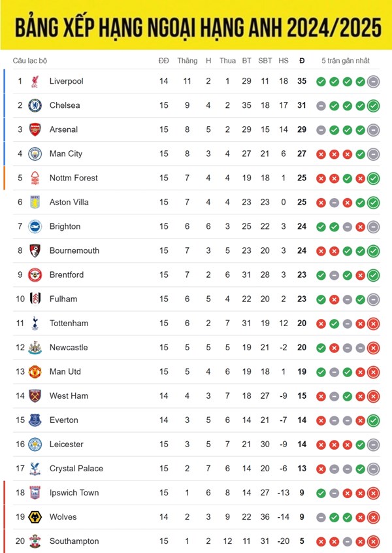Open the Nottm Forest crest
392x553 pixels.
click(35, 178)
